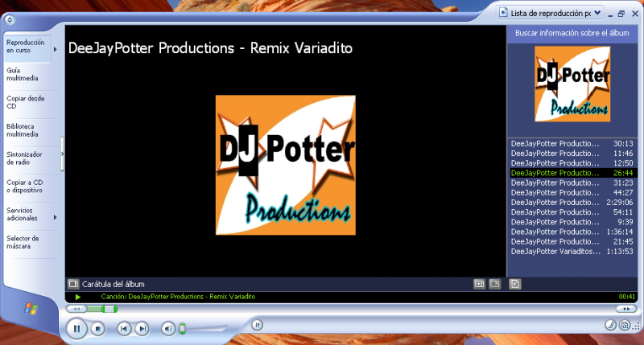Select the playlist track lasting 11:46
Viewport: 644px width, 345px height.
(x=572, y=154)
